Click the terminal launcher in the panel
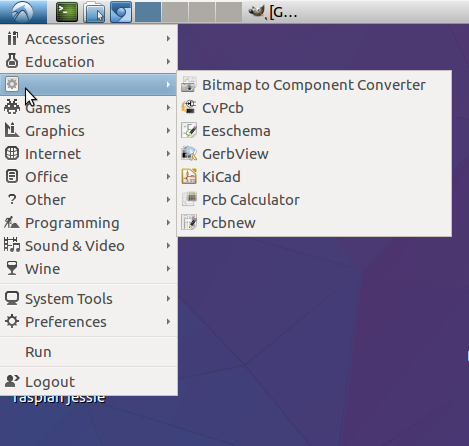The height and width of the screenshot is (446, 469). 67,12
